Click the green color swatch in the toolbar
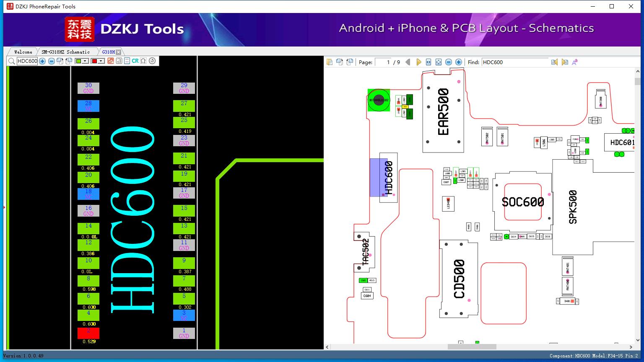 [x=78, y=61]
